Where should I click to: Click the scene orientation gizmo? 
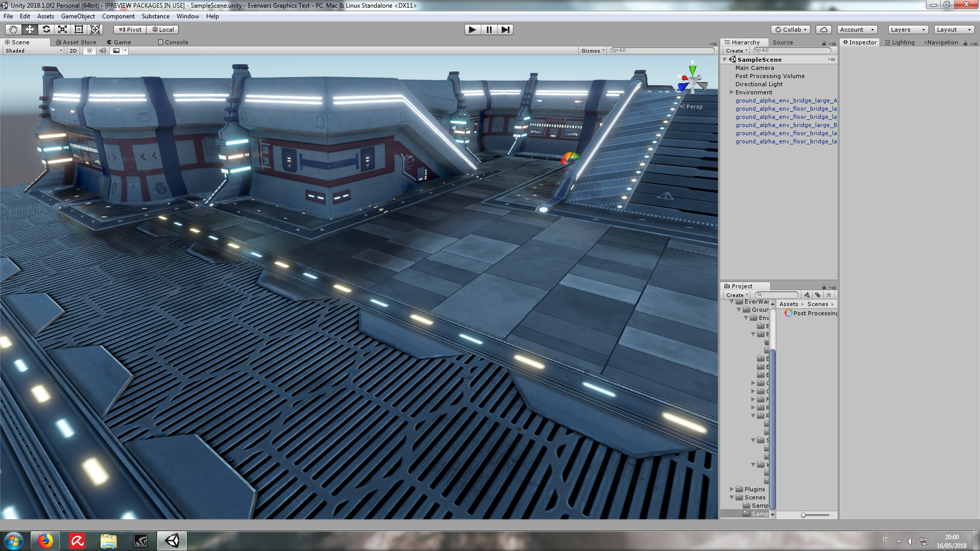click(692, 80)
